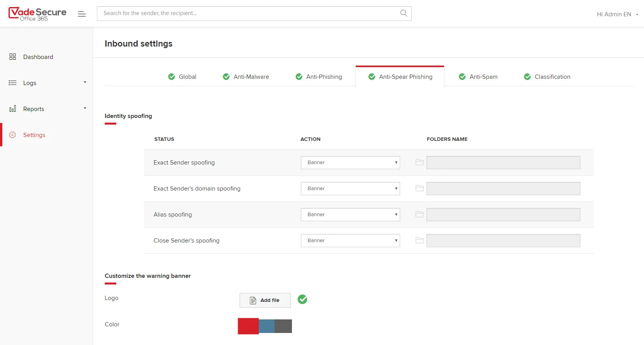This screenshot has width=644, height=345.
Task: Pick the blue banner color swatch
Action: pos(267,326)
